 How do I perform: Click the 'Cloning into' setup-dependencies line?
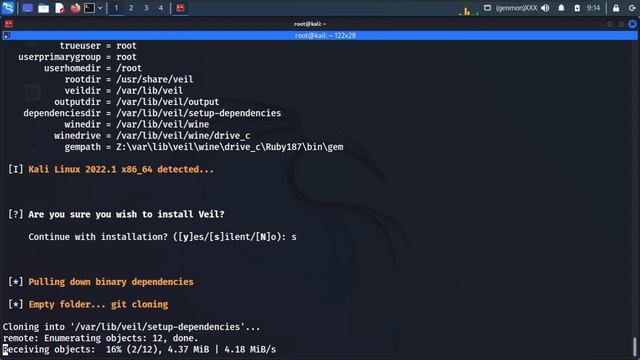coord(131,327)
